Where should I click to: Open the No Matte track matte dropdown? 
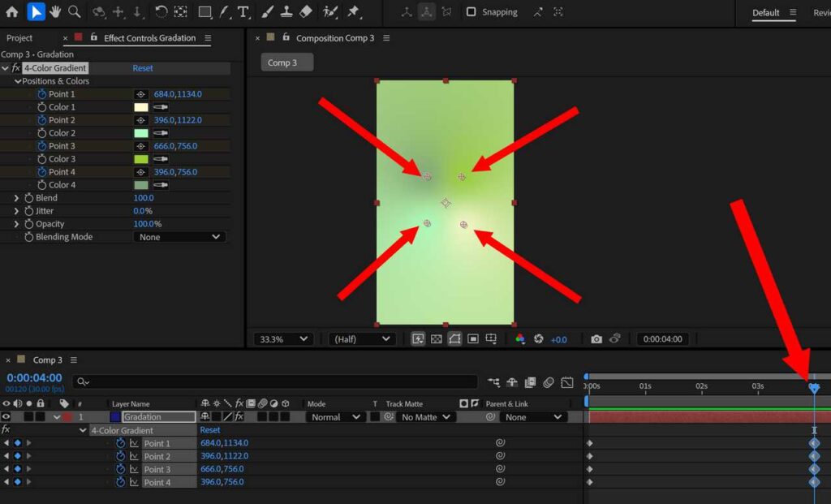[x=427, y=417]
